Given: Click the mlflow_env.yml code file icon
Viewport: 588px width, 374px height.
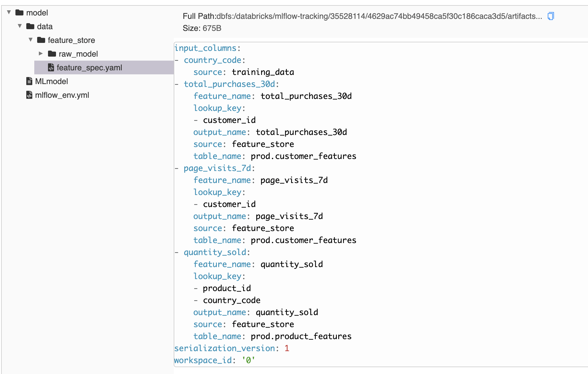Looking at the screenshot, I should tap(29, 95).
